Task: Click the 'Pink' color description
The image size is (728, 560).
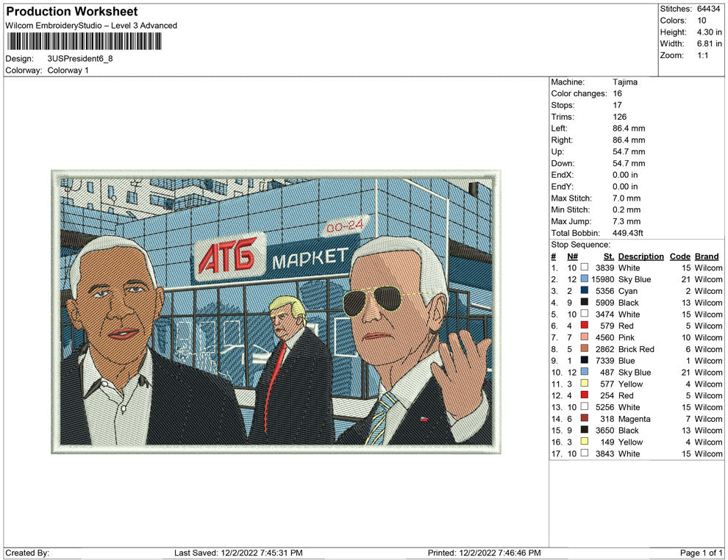Action: (627, 337)
